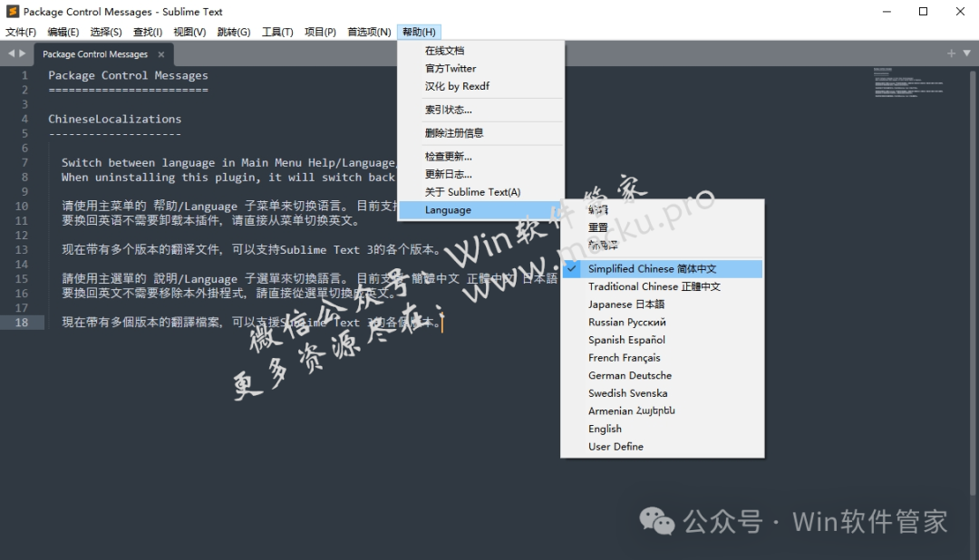Click 检查更新... in help menu
The width and height of the screenshot is (979, 560).
480,156
